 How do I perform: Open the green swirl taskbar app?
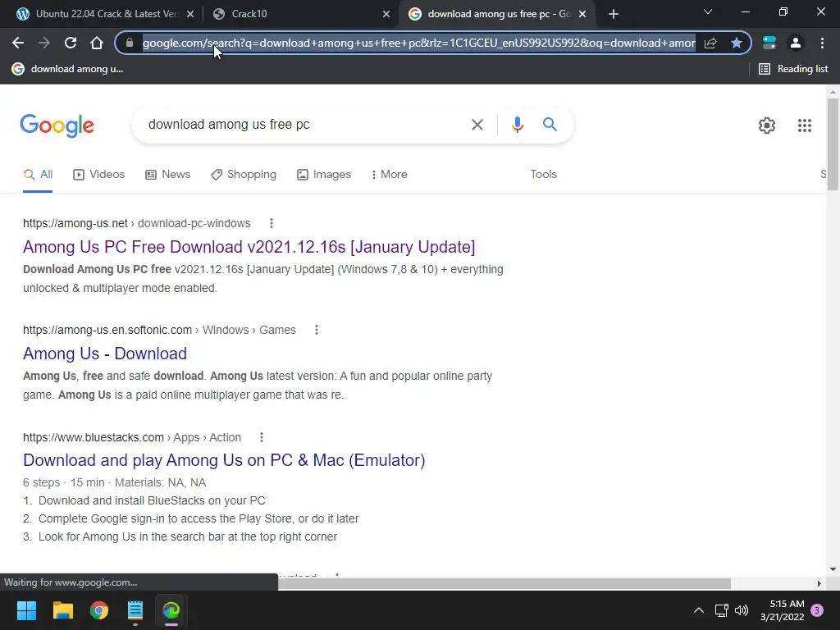[171, 610]
